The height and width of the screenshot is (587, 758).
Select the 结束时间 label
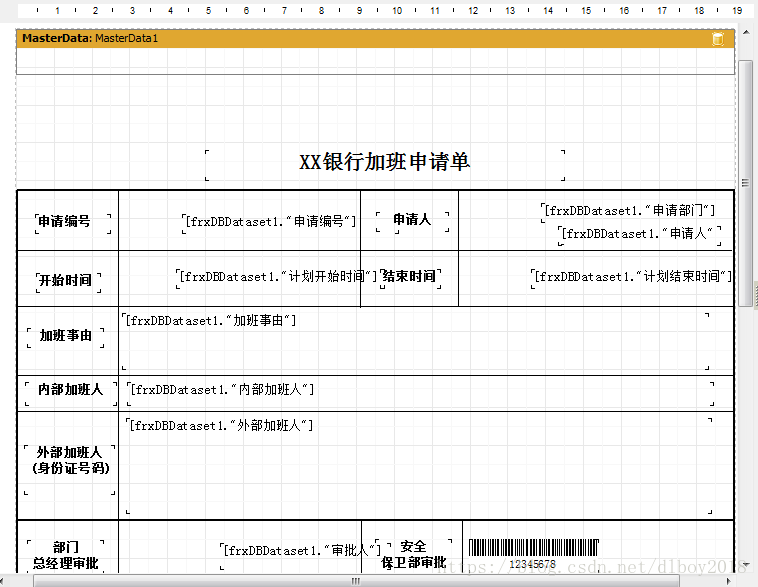click(x=410, y=279)
